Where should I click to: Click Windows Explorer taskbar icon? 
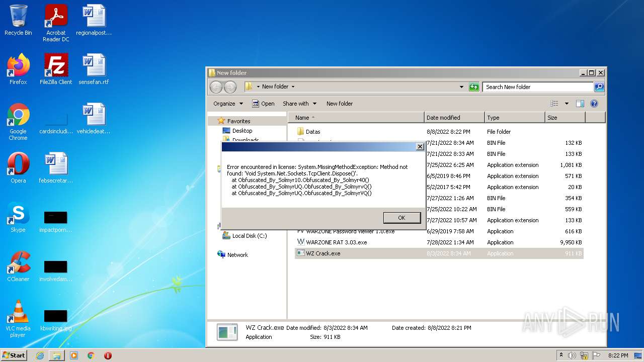(x=57, y=355)
